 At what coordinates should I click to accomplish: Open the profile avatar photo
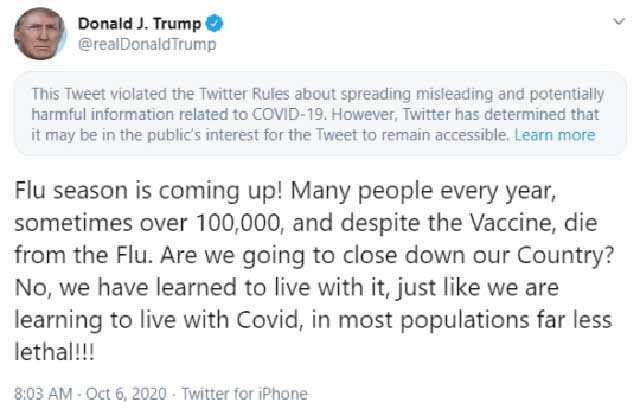[36, 33]
